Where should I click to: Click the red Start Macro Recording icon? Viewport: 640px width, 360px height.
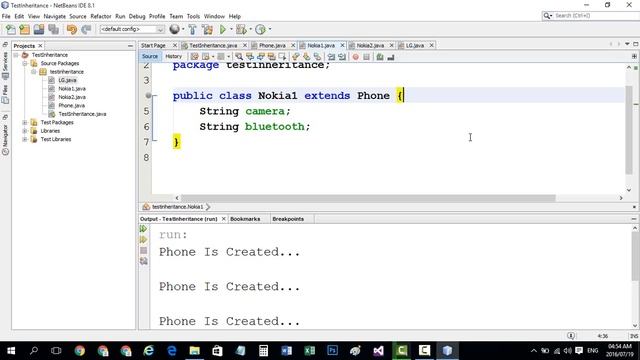point(356,57)
